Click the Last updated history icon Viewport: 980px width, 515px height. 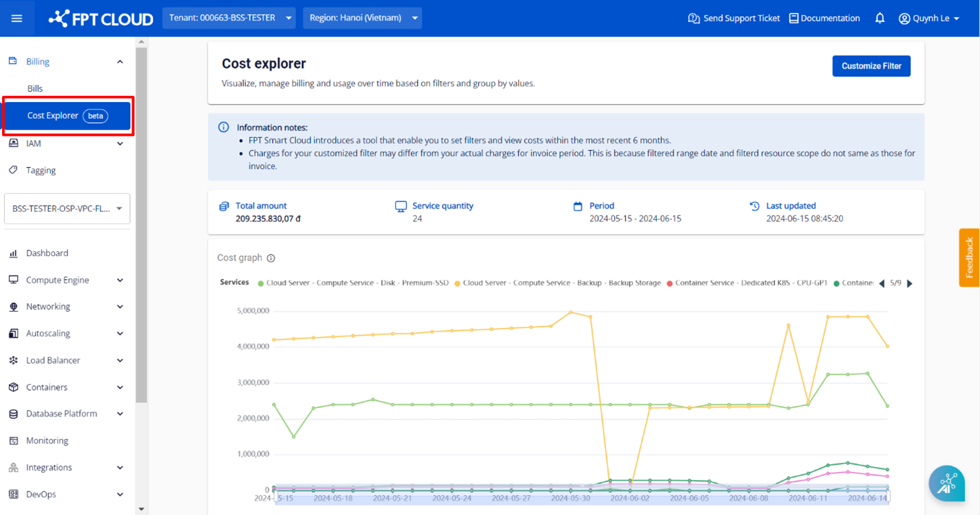[755, 206]
